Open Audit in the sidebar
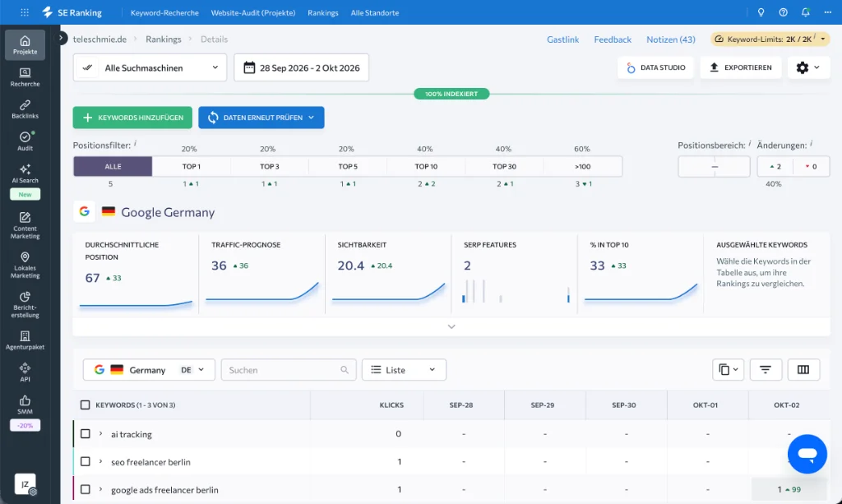The image size is (842, 504). pyautogui.click(x=25, y=141)
